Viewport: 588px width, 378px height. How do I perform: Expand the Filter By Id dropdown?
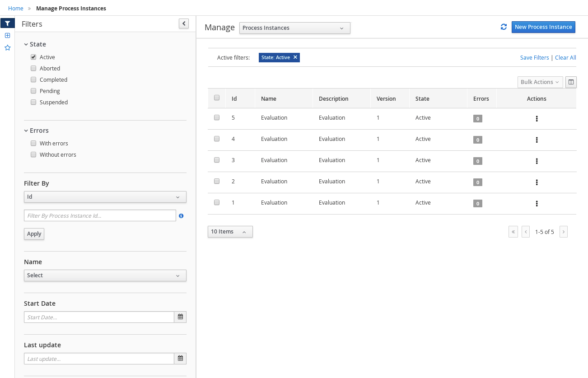coord(105,197)
